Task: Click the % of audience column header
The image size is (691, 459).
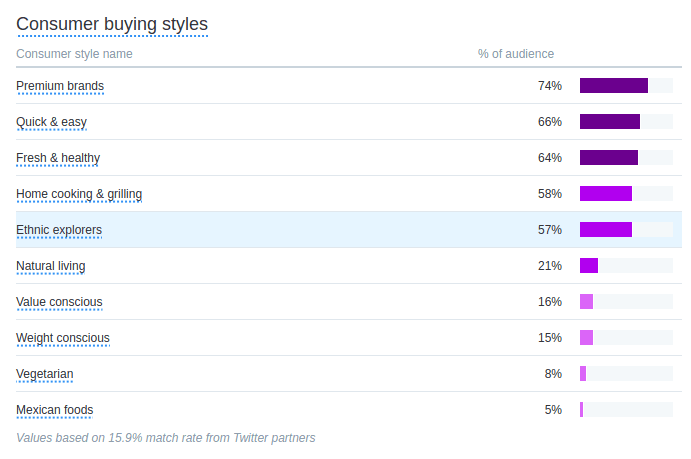Action: point(516,54)
